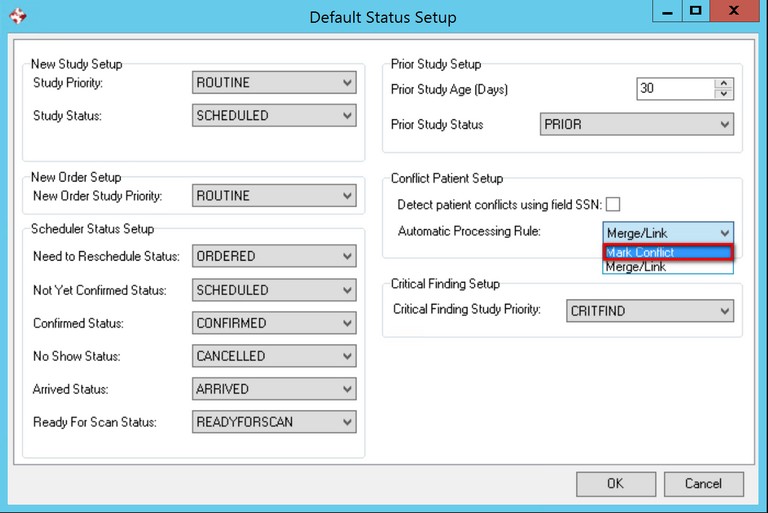
Task: Open Ready For Scan Status dropdown
Action: (274, 422)
